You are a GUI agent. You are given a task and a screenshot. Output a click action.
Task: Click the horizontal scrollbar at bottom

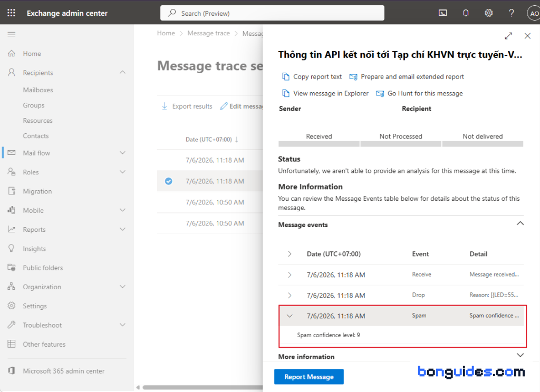coord(202,387)
